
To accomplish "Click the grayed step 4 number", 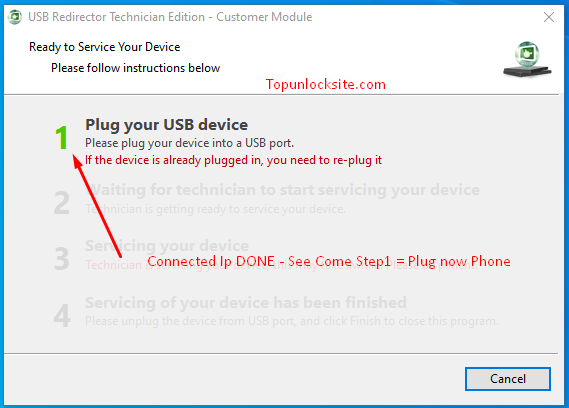I will [62, 315].
